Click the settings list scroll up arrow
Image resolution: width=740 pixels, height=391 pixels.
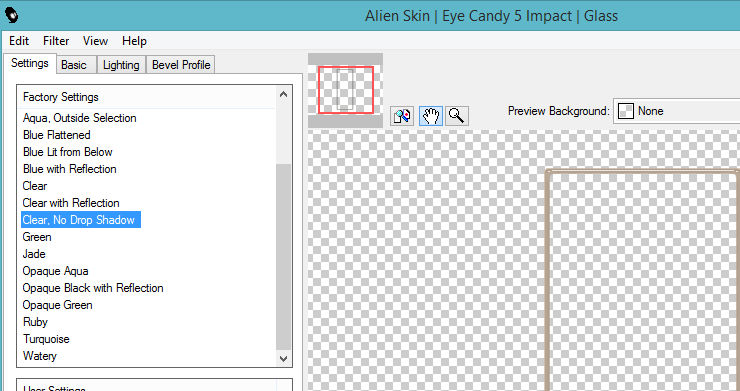[x=283, y=94]
